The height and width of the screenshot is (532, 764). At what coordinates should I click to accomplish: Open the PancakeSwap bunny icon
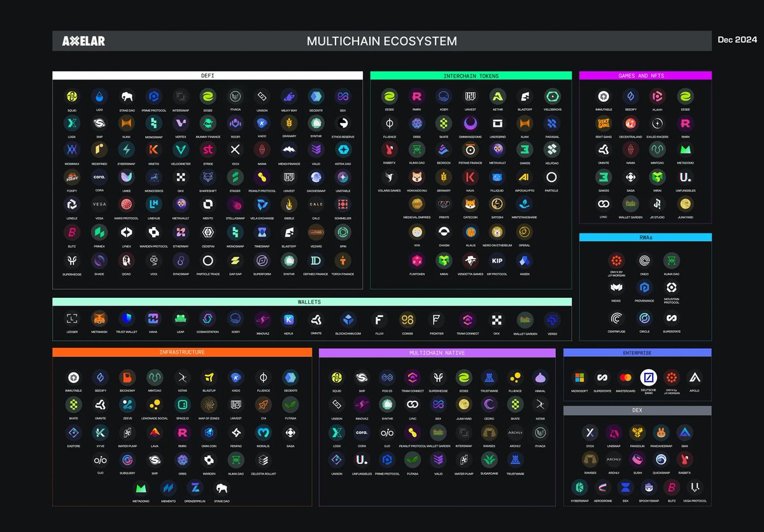coord(661,433)
